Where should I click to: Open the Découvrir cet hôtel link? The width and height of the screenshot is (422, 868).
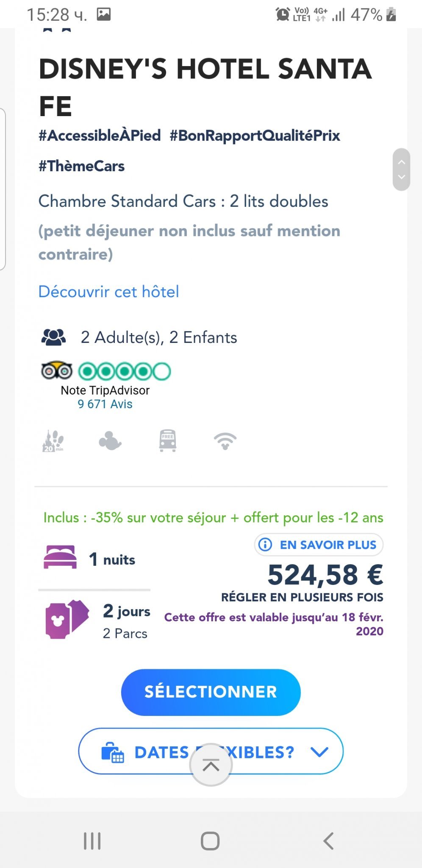pyautogui.click(x=109, y=292)
